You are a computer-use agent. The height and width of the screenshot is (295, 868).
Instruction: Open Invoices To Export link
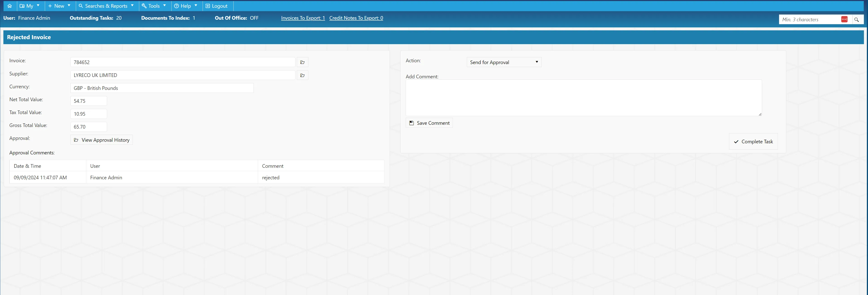click(x=303, y=18)
